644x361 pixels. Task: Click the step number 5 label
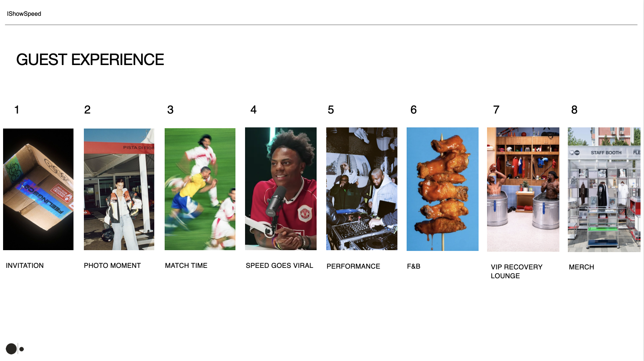[331, 110]
